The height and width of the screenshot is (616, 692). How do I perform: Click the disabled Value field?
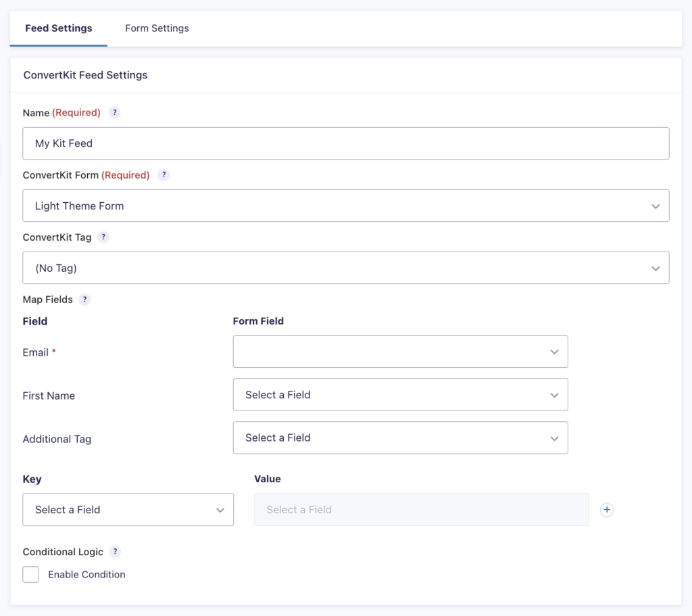(421, 510)
